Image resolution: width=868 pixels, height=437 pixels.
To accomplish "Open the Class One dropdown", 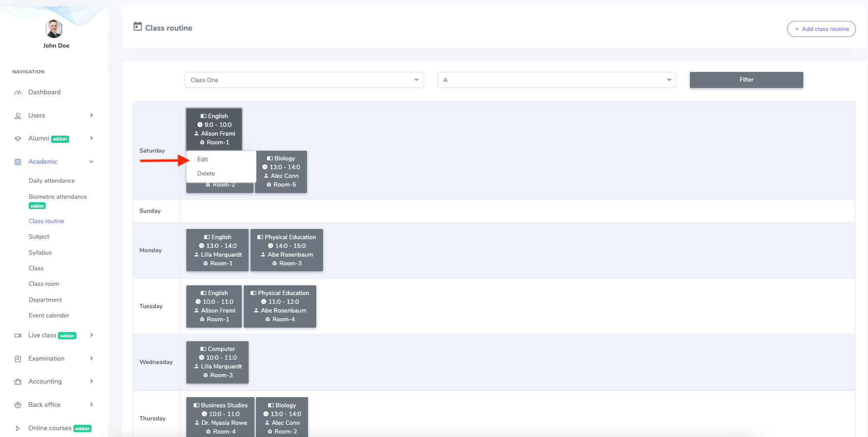I will tap(304, 80).
